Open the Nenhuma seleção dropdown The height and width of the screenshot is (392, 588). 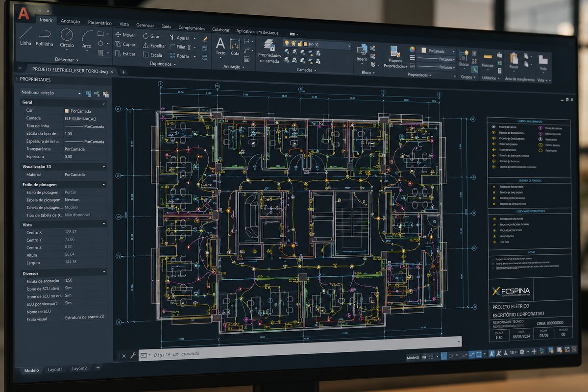(51, 93)
